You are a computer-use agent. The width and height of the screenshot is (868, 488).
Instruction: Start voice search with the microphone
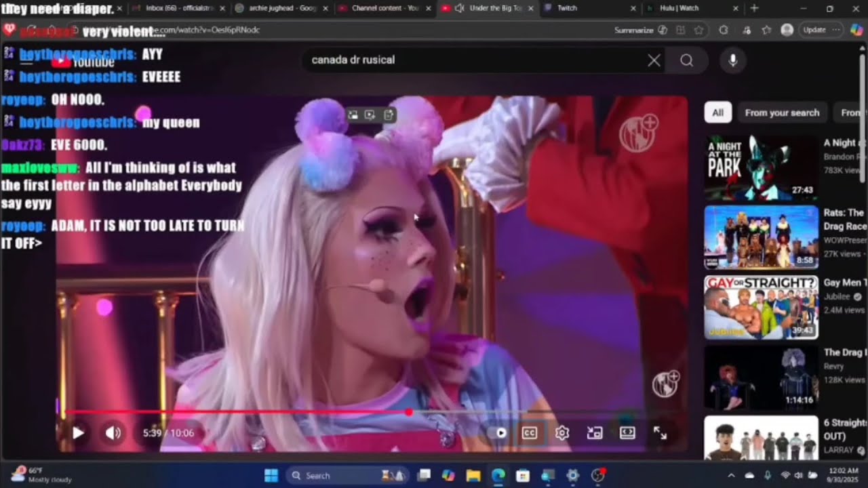(732, 60)
